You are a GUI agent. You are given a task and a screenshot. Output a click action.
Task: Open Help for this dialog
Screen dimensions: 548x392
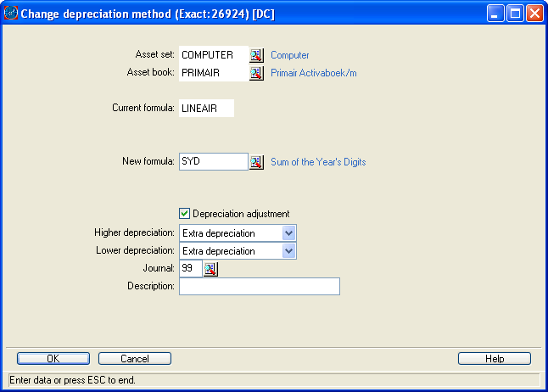pyautogui.click(x=494, y=359)
